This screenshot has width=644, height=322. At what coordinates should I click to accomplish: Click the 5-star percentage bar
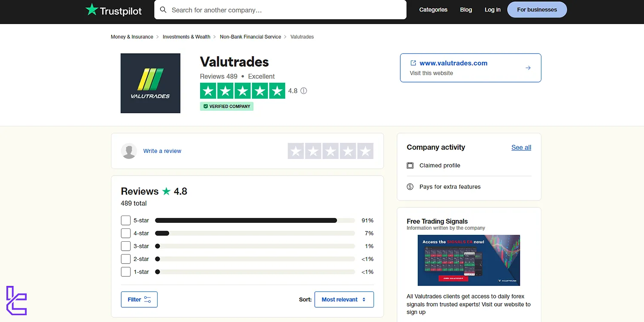click(x=255, y=220)
